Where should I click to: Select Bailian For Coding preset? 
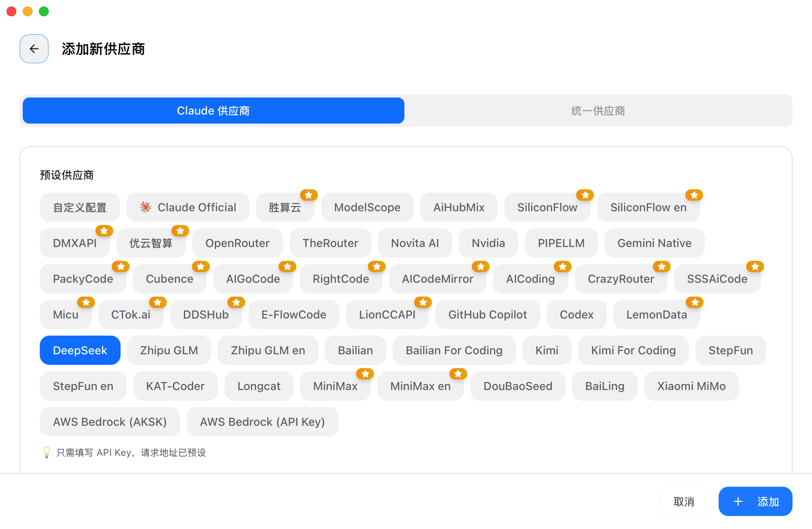pyautogui.click(x=454, y=350)
